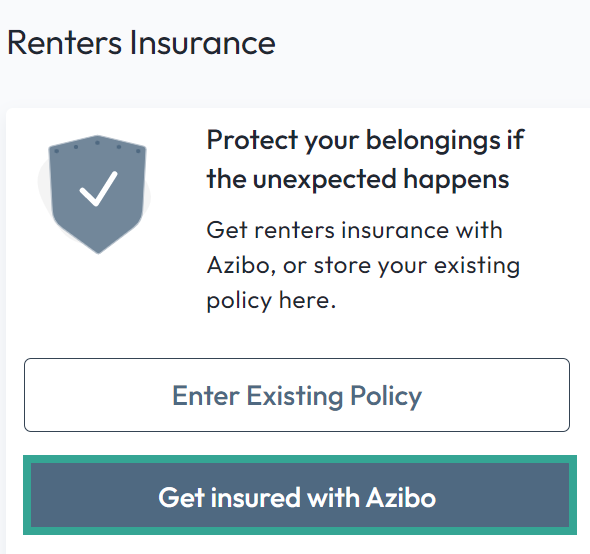Click the 'Get renters insurance with Azibo' description
Image resolution: width=590 pixels, height=554 pixels.
click(363, 265)
